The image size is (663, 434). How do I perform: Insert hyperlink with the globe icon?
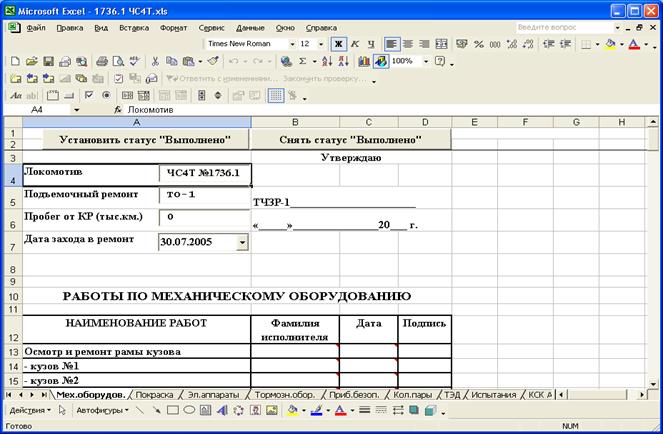pos(286,61)
